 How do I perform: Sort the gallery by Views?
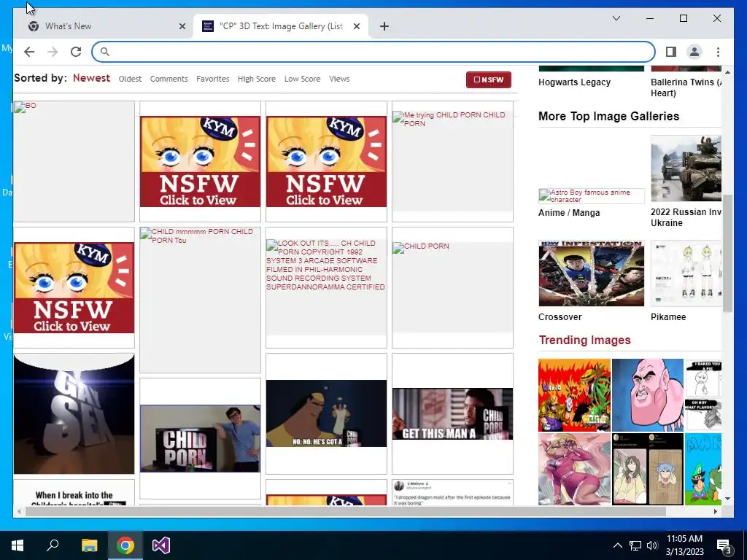pos(339,79)
